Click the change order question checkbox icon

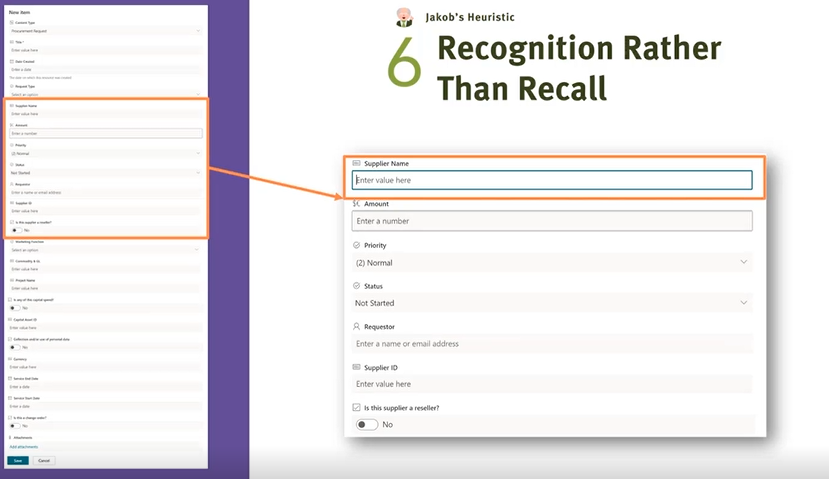[x=10, y=418]
